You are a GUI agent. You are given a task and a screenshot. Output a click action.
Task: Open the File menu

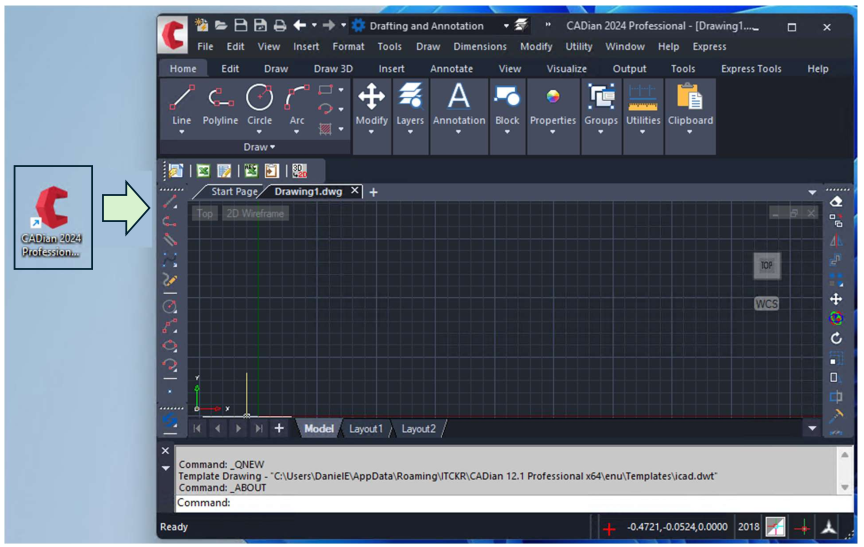coord(205,47)
